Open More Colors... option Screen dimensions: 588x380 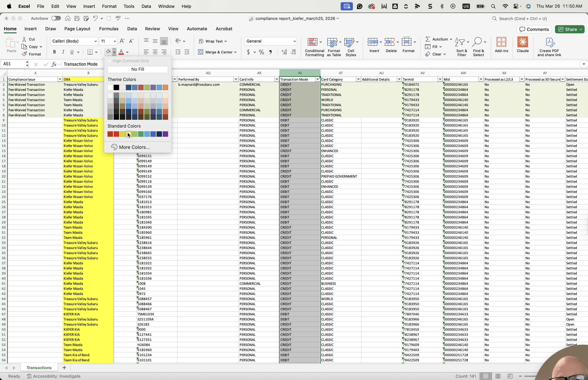click(x=134, y=147)
